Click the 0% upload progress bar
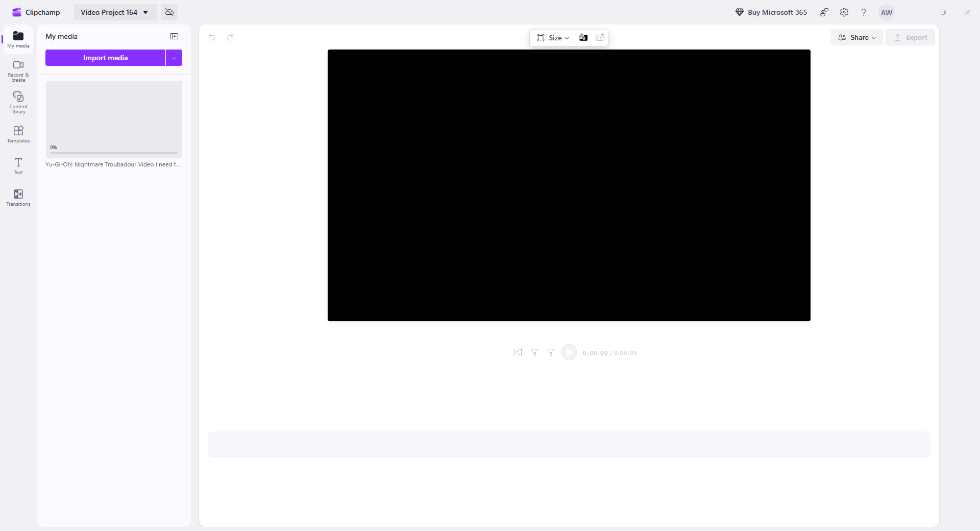Image resolution: width=980 pixels, height=531 pixels. click(x=114, y=153)
